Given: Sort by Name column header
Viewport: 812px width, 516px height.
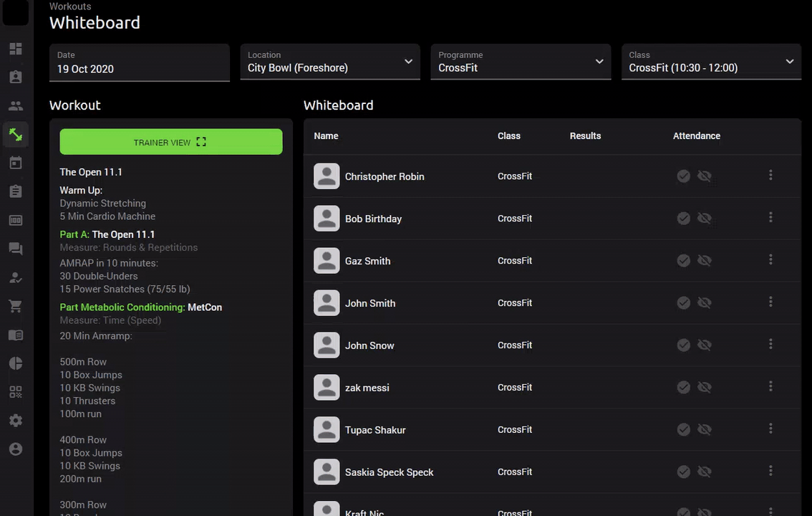Looking at the screenshot, I should 326,135.
